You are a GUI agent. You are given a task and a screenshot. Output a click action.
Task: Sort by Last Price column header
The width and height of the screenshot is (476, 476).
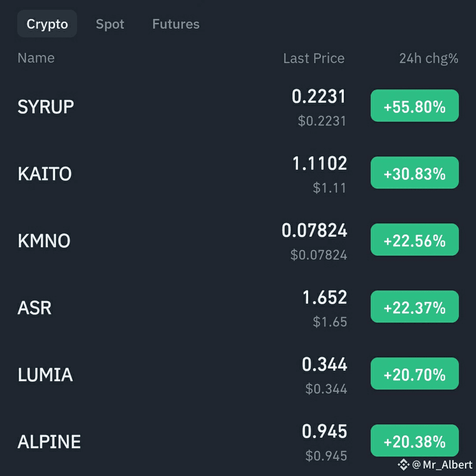[314, 58]
